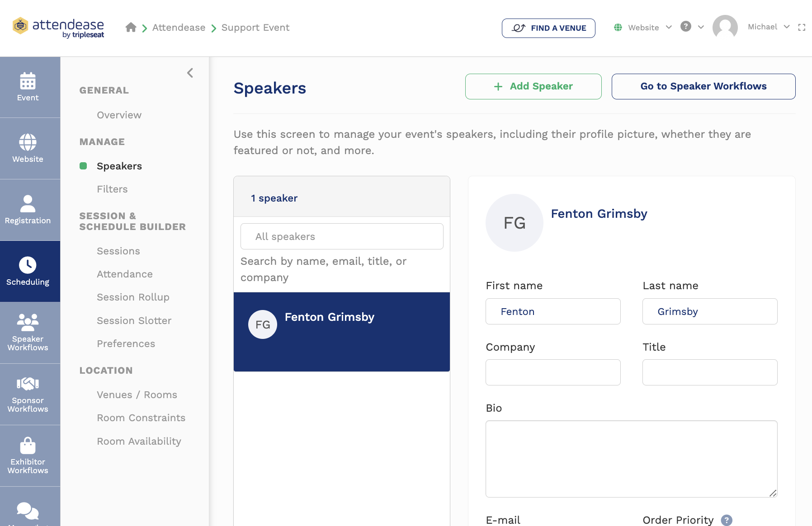
Task: Click the Add Speaker button
Action: [533, 86]
